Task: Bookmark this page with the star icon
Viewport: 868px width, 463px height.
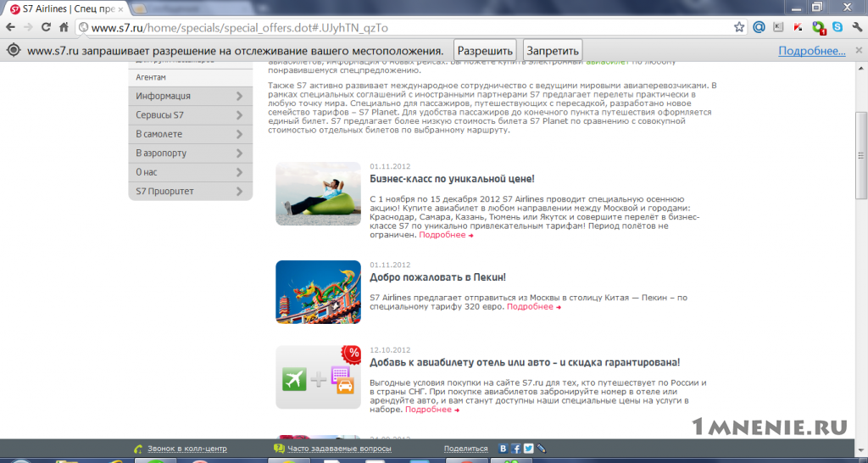Action: point(739,27)
